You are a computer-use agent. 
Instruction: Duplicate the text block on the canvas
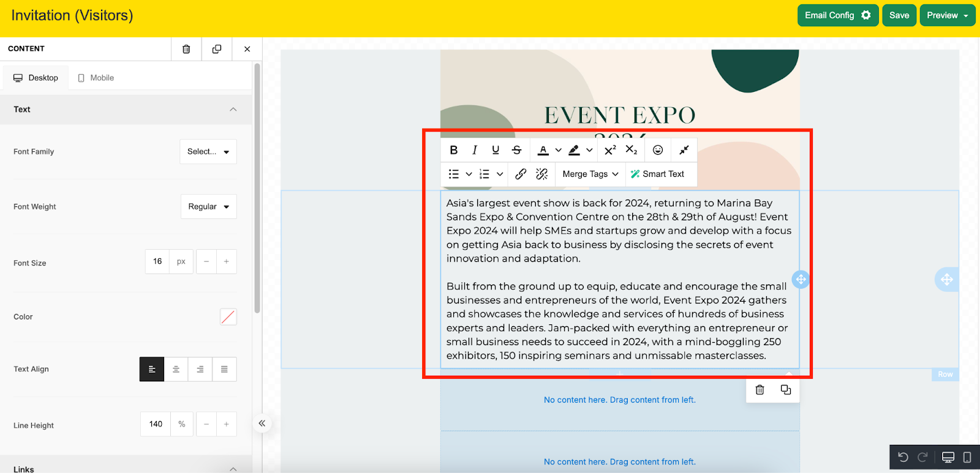[x=786, y=390]
